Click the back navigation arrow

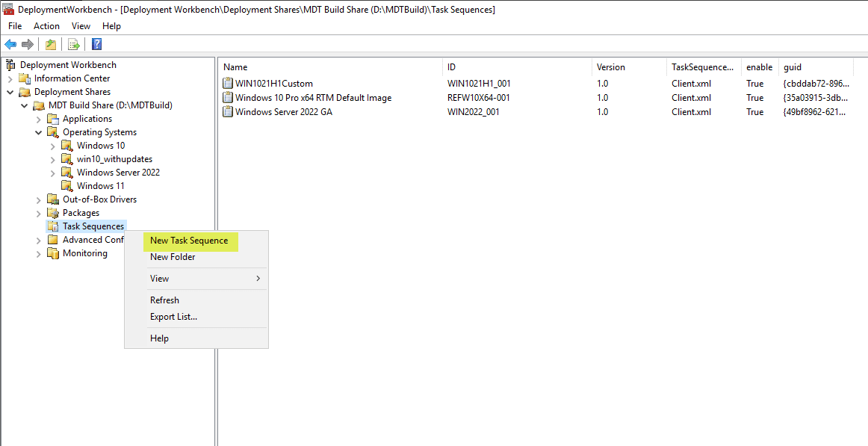[10, 43]
